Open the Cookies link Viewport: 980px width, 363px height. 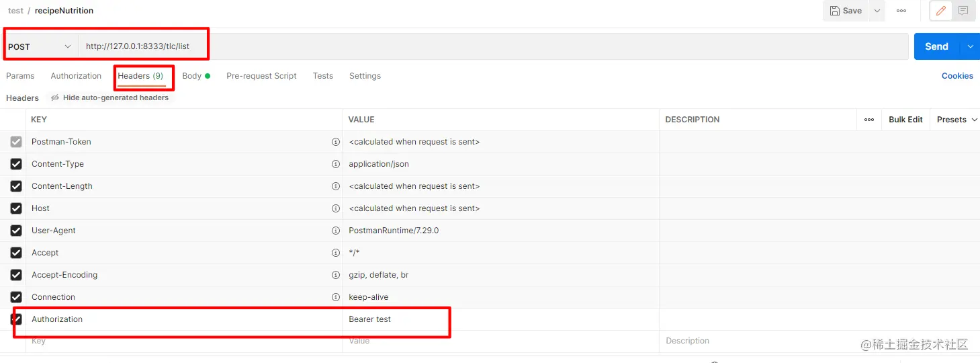pos(957,76)
